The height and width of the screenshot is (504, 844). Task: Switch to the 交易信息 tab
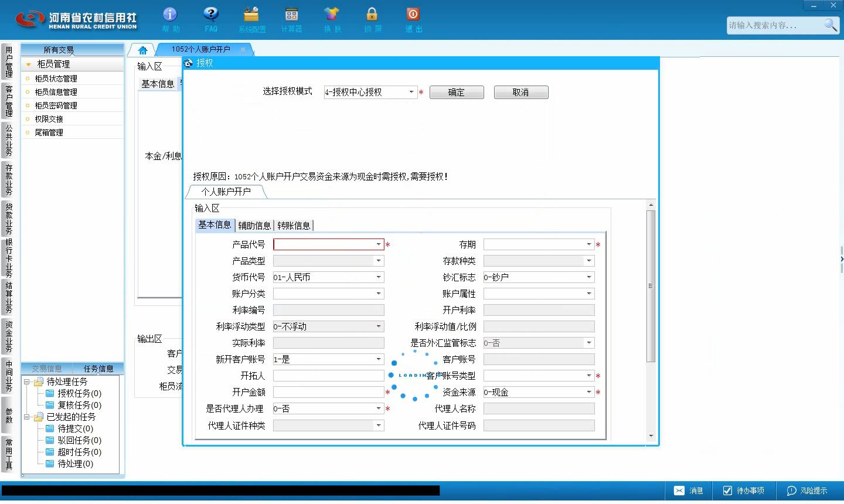47,369
